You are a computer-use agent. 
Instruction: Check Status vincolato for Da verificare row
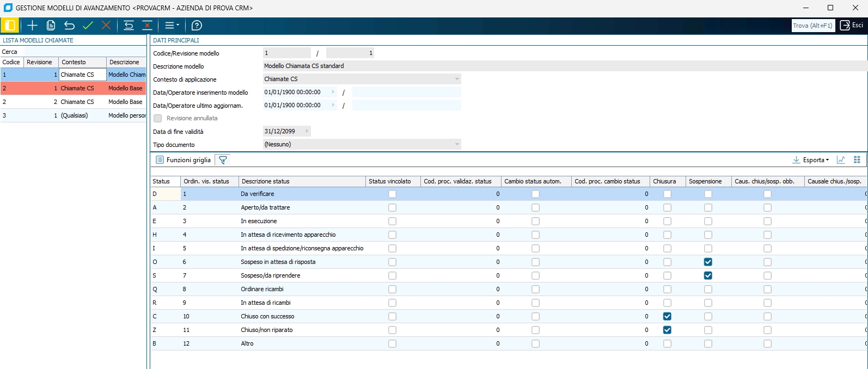pos(392,194)
